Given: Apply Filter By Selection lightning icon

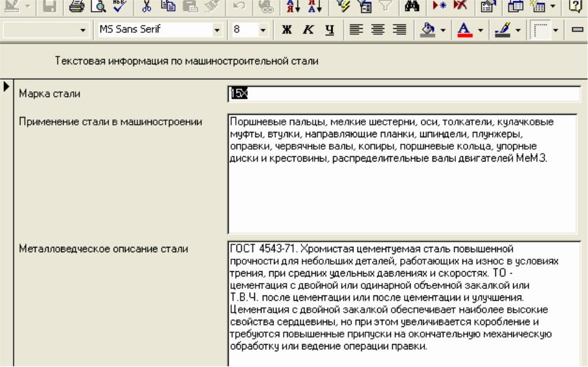Looking at the screenshot, I should [x=342, y=6].
